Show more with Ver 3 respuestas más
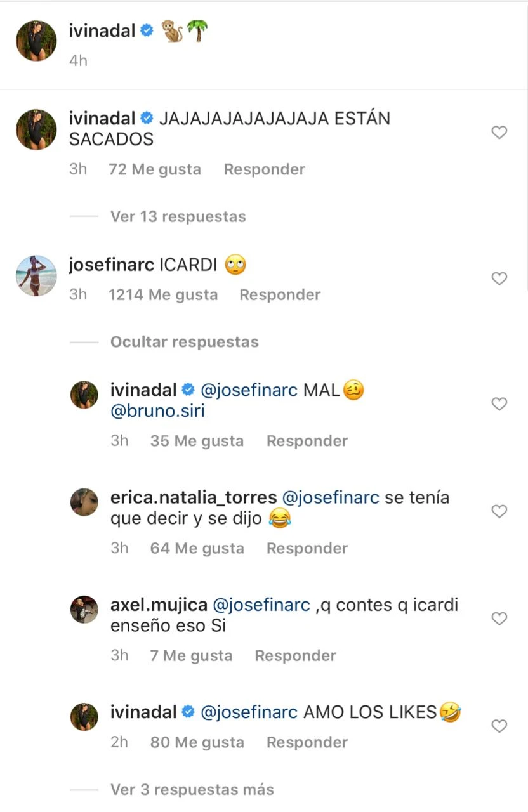The width and height of the screenshot is (528, 812). coord(192,790)
